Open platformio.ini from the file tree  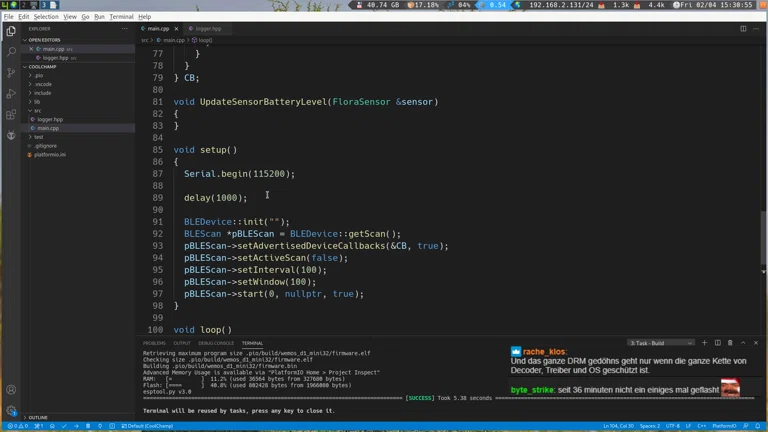click(50, 155)
